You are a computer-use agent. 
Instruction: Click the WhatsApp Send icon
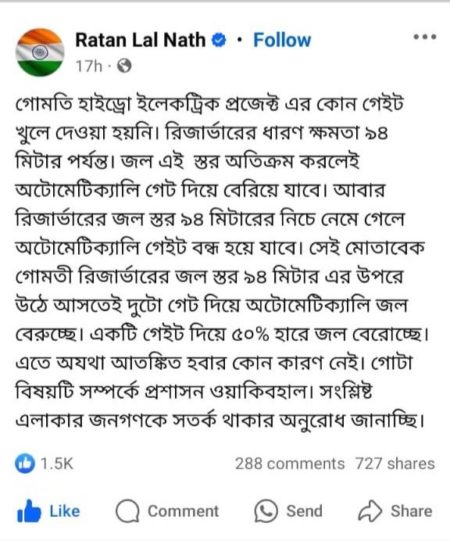point(266,511)
